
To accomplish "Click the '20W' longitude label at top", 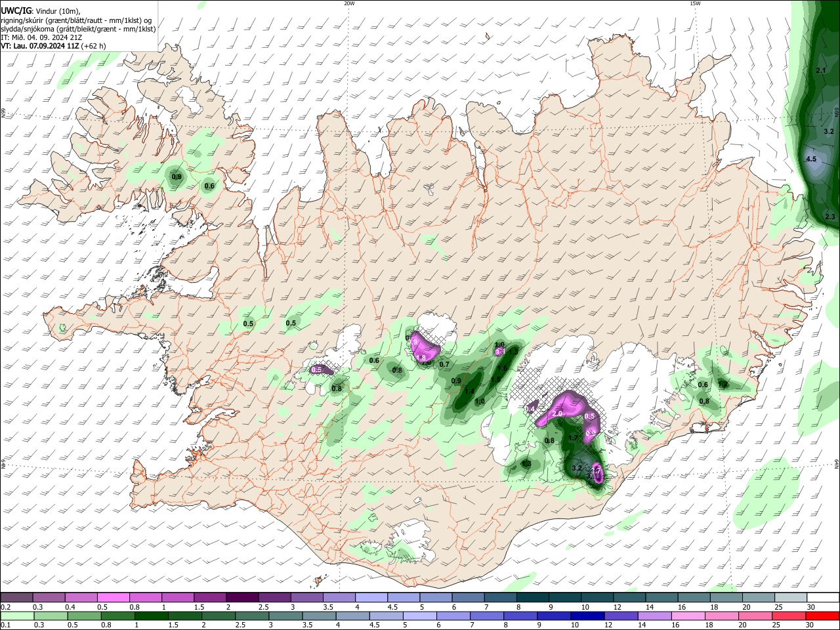I will (x=349, y=3).
